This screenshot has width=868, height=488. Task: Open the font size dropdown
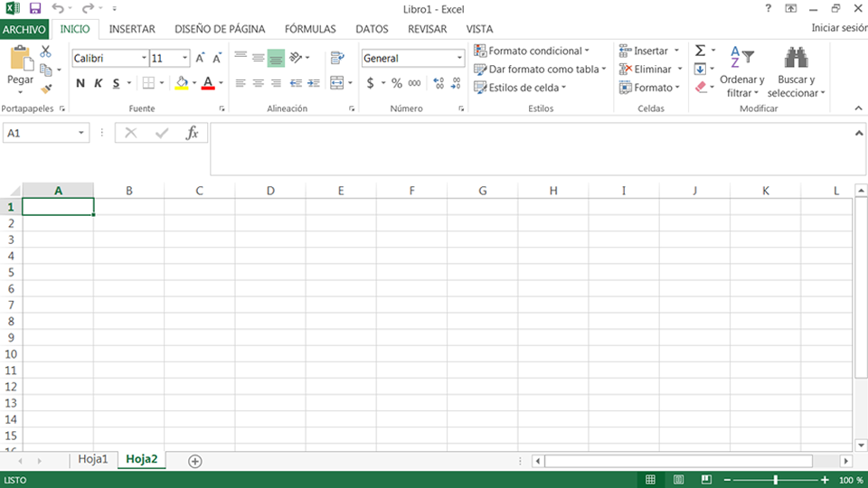pyautogui.click(x=184, y=58)
